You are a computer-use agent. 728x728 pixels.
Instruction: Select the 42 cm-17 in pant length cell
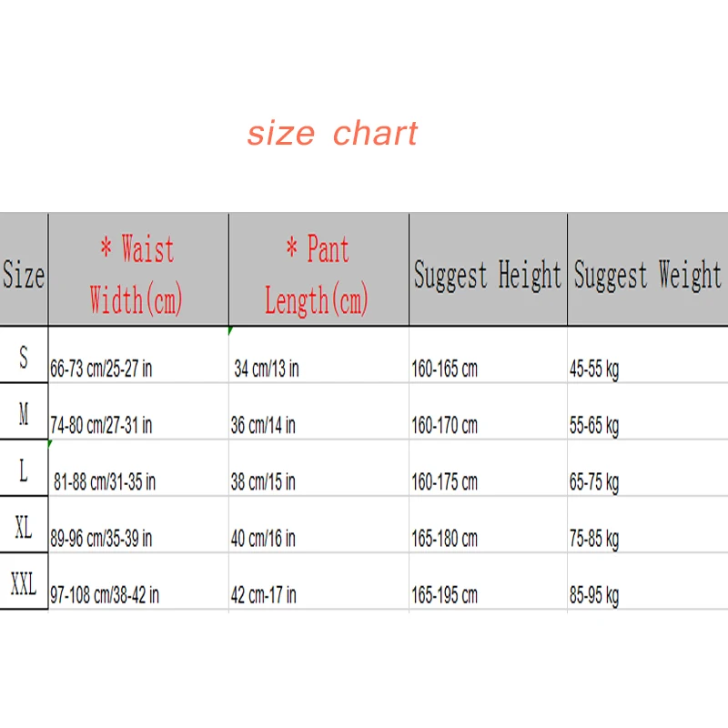click(263, 595)
